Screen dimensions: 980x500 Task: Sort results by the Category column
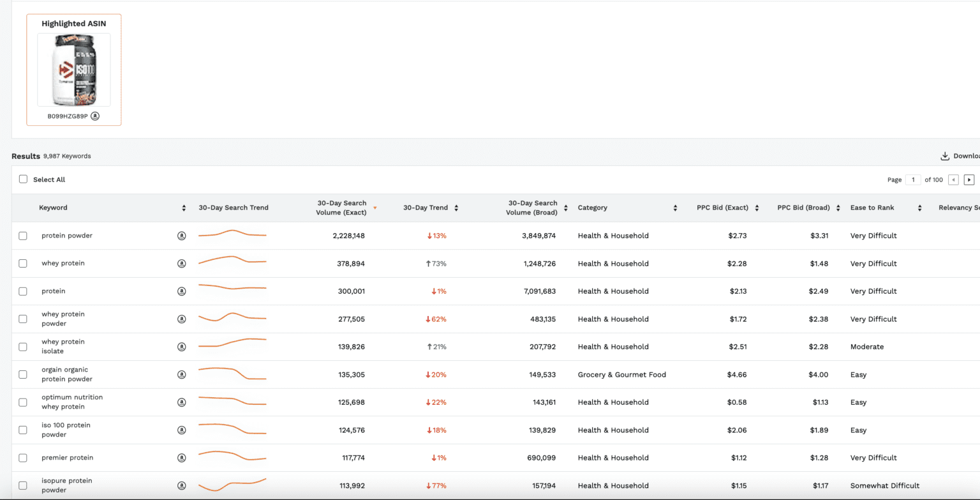(675, 208)
